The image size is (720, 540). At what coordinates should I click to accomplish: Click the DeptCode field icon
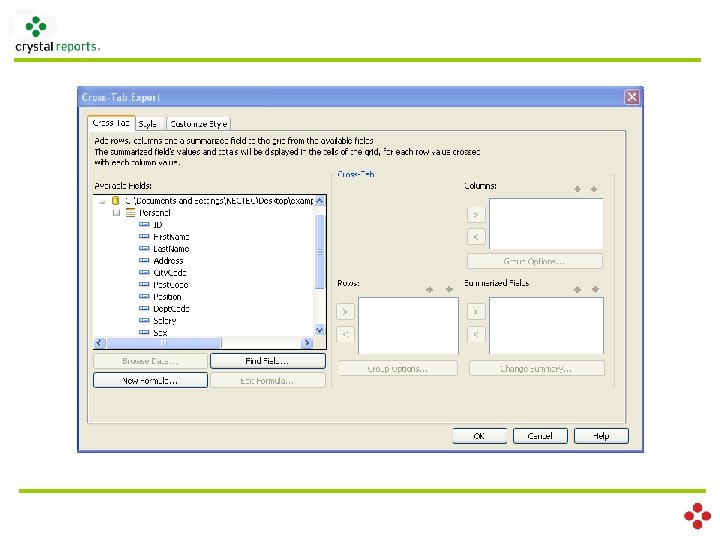coord(144,309)
